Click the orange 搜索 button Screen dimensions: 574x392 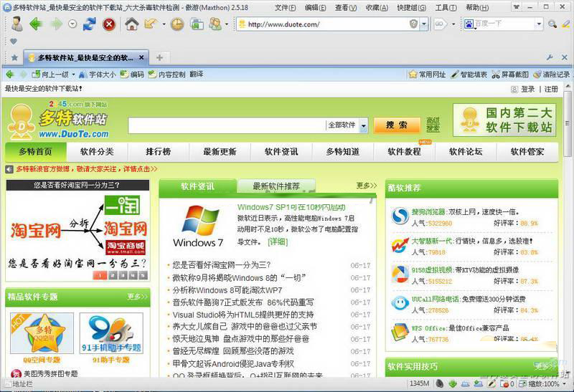click(x=397, y=125)
